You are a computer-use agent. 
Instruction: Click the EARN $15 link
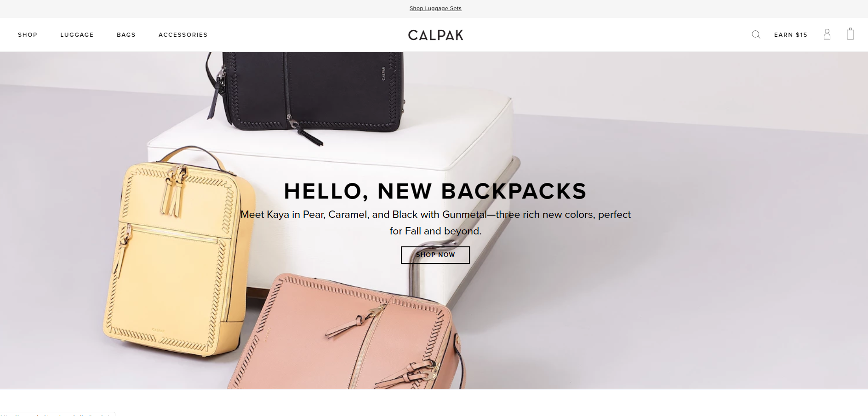[x=791, y=35]
